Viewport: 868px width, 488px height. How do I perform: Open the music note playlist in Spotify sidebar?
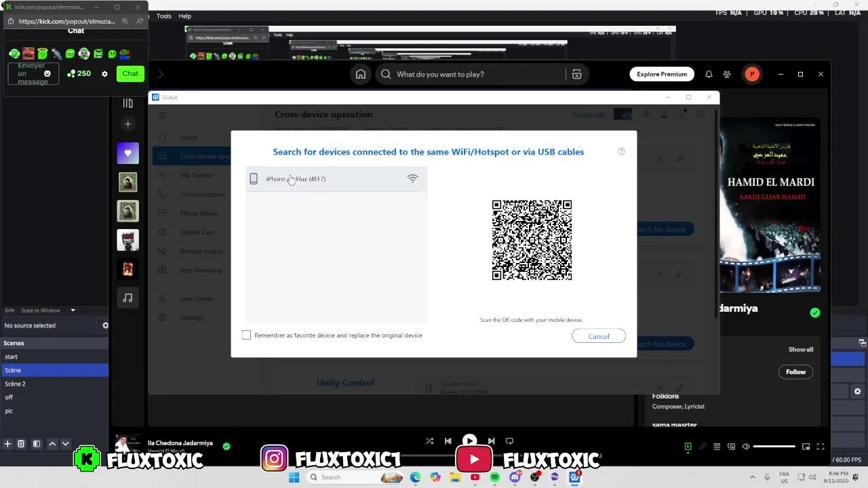coord(127,298)
